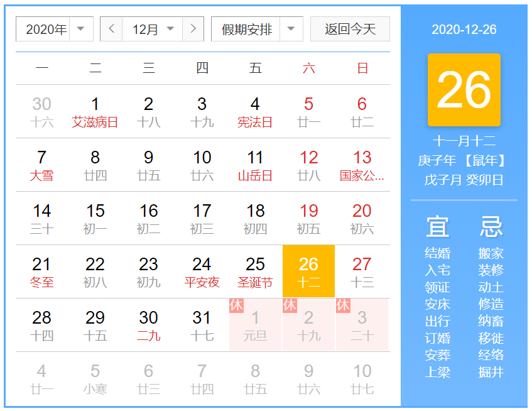Select December 20 初六

point(362,219)
